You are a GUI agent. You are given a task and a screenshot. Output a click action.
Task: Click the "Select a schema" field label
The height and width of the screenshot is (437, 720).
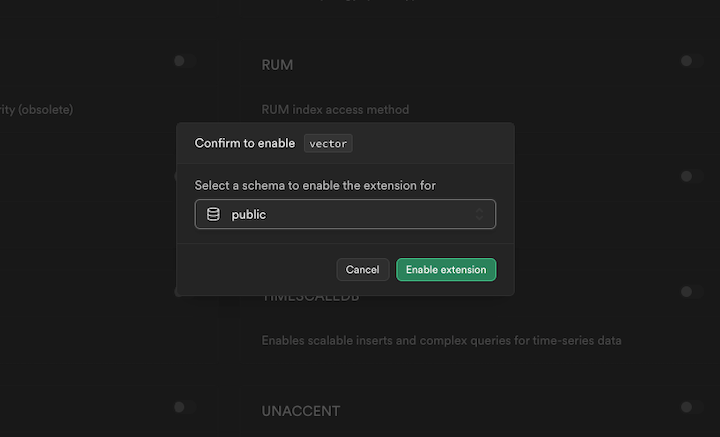[x=315, y=185]
